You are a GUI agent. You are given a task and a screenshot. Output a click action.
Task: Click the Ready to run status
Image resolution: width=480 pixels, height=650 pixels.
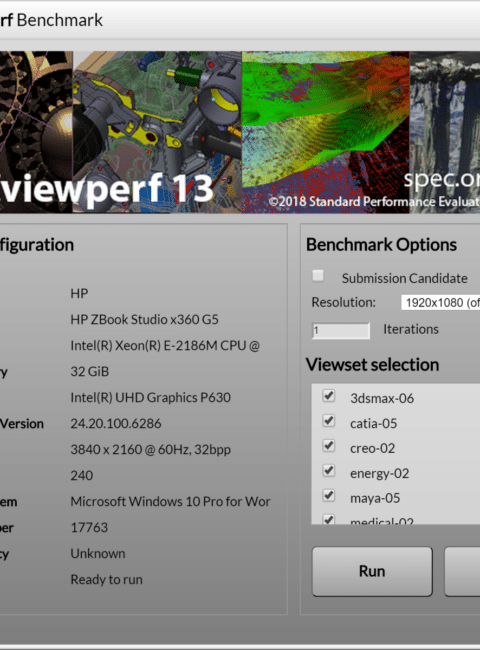coord(107,580)
